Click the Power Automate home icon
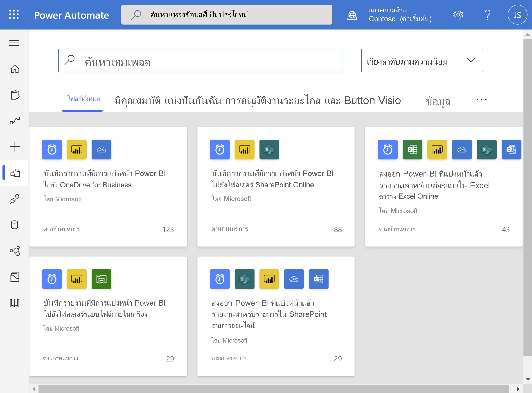532x393 pixels. 14,69
